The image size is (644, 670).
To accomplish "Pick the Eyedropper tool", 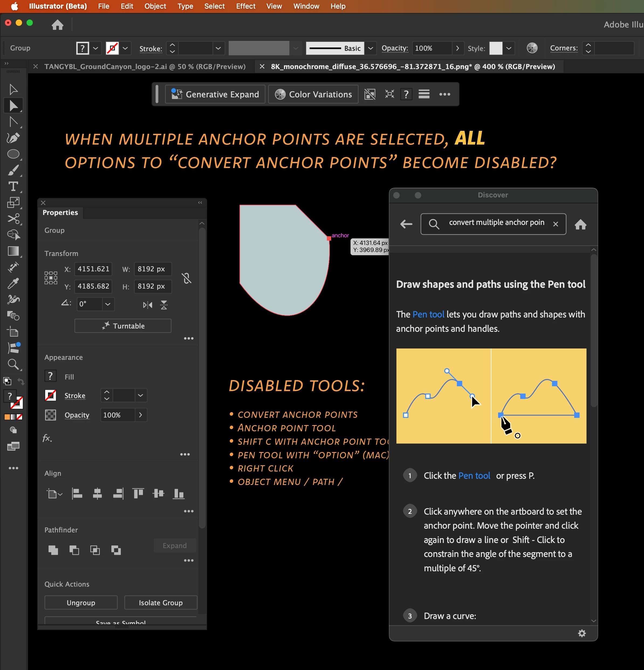I will coord(13,283).
